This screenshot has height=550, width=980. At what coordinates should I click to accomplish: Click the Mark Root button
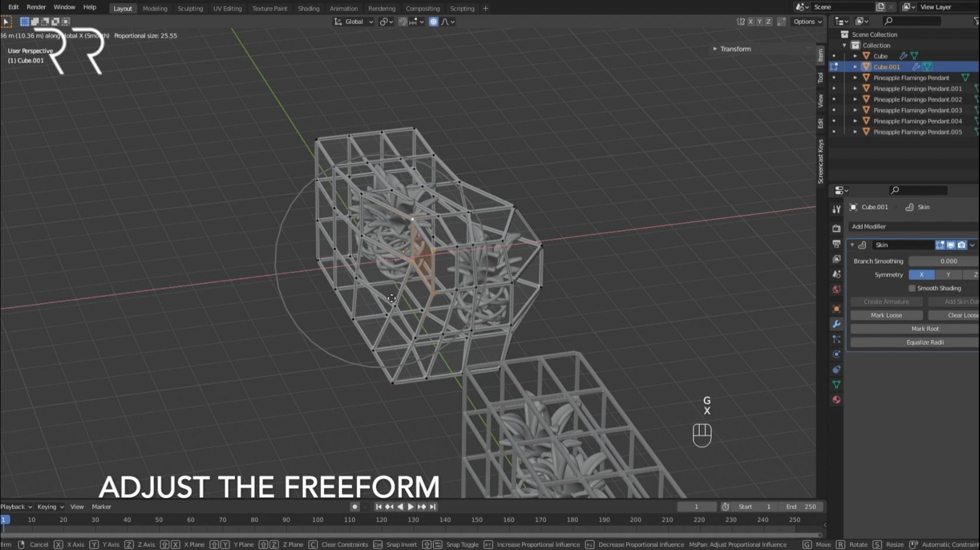tap(925, 328)
